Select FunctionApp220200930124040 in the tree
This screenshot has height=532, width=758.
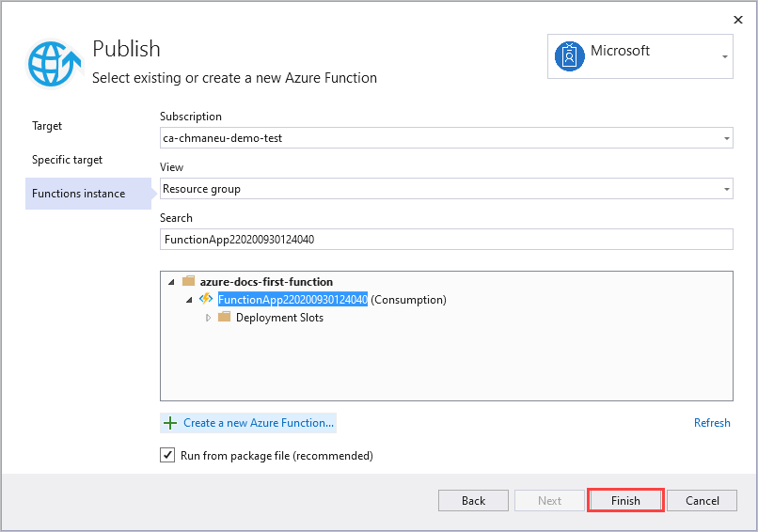[292, 300]
